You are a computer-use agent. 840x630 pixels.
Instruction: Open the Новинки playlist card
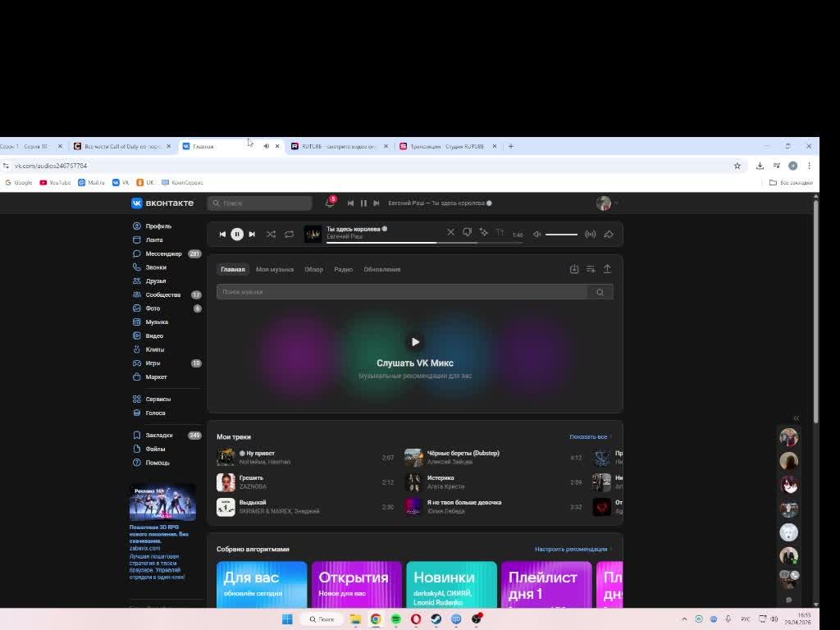click(452, 584)
